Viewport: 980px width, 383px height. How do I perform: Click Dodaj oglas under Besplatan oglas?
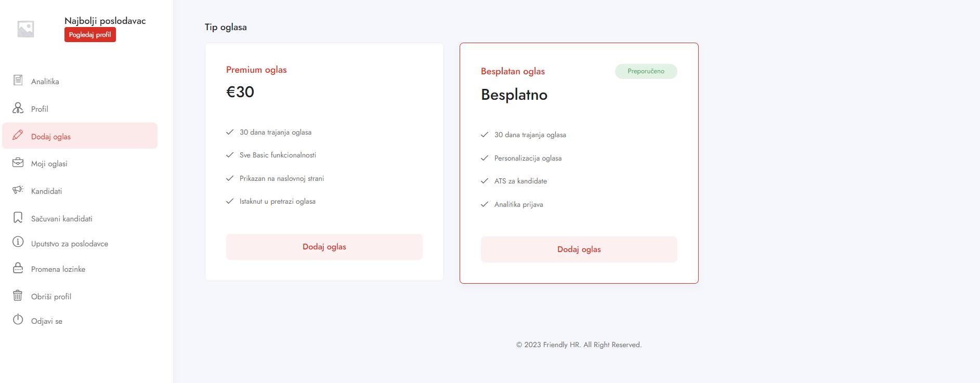[579, 249]
